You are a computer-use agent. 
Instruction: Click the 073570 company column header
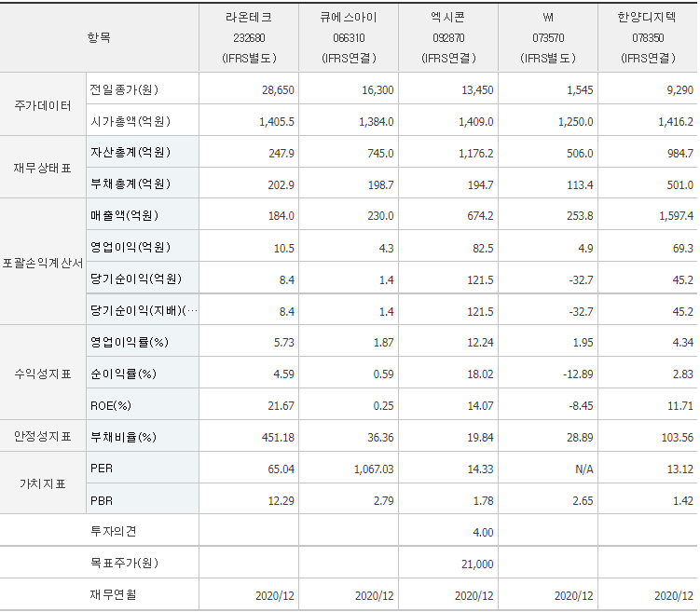(548, 37)
